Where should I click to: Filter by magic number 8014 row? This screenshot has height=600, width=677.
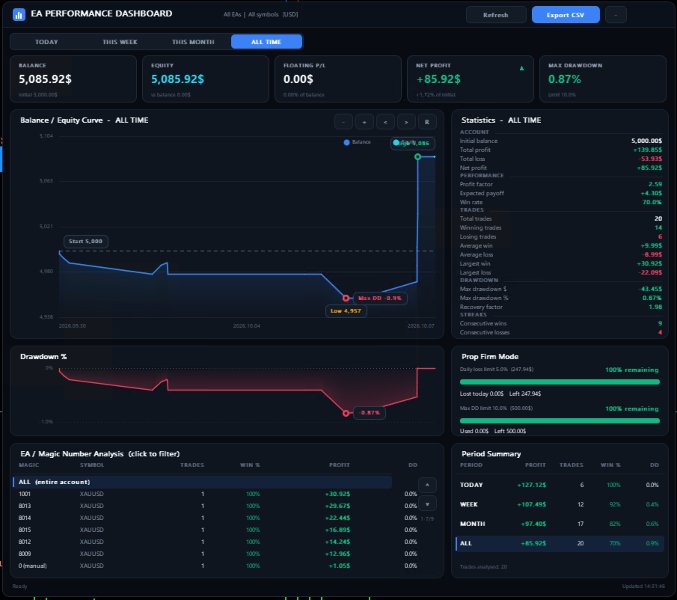pyautogui.click(x=216, y=518)
